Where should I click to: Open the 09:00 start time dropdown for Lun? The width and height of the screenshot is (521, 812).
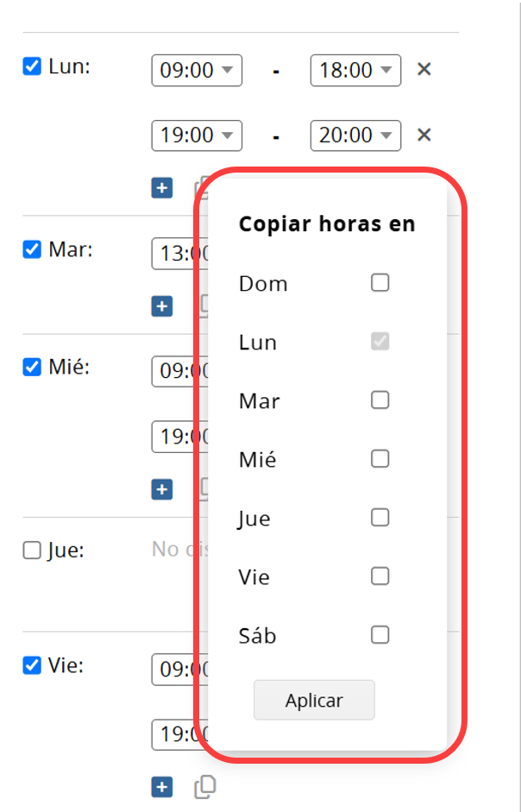[197, 71]
